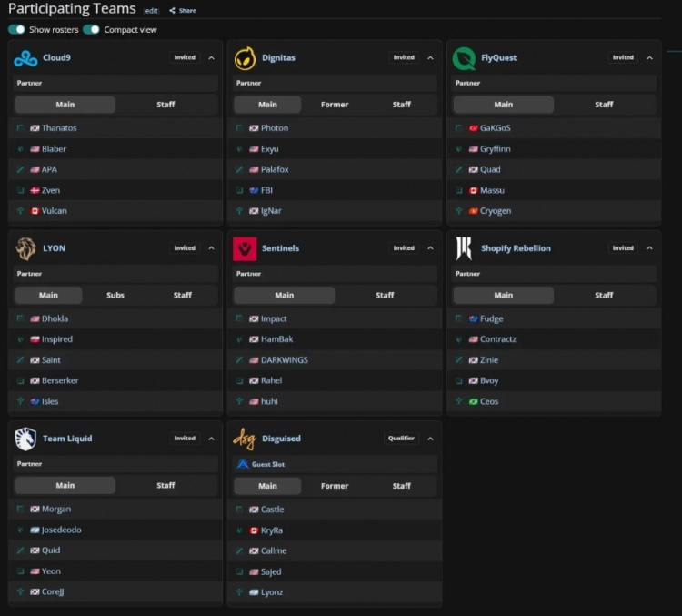682x616 pixels.
Task: Toggle the Compact view switch
Action: (x=91, y=30)
